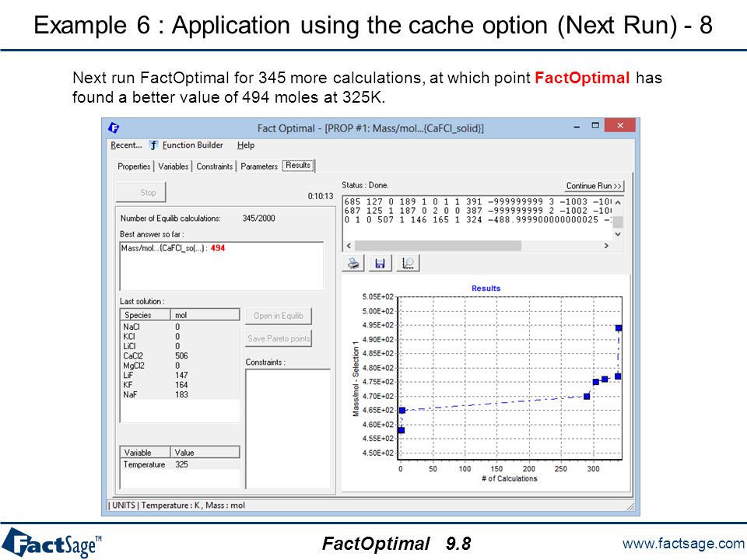Image resolution: width=747 pixels, height=560 pixels.
Task: Click the save results floppy icon
Action: tap(381, 263)
